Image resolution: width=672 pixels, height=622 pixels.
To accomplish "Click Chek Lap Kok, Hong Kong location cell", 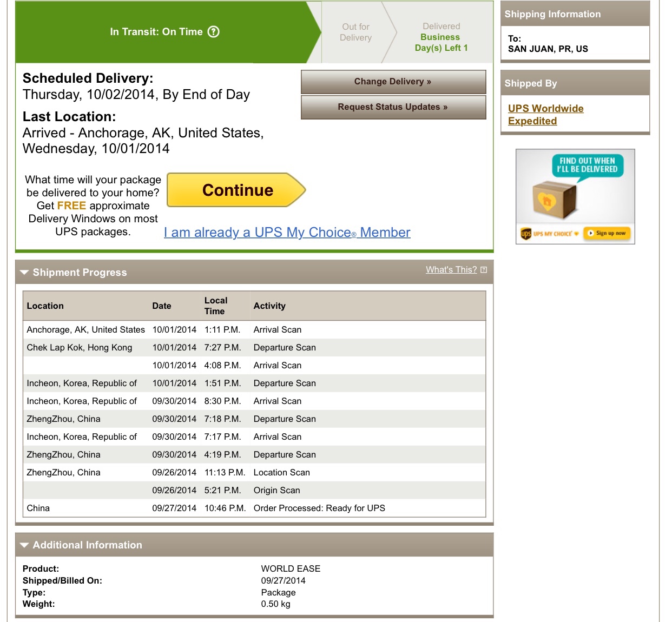I will [x=80, y=348].
